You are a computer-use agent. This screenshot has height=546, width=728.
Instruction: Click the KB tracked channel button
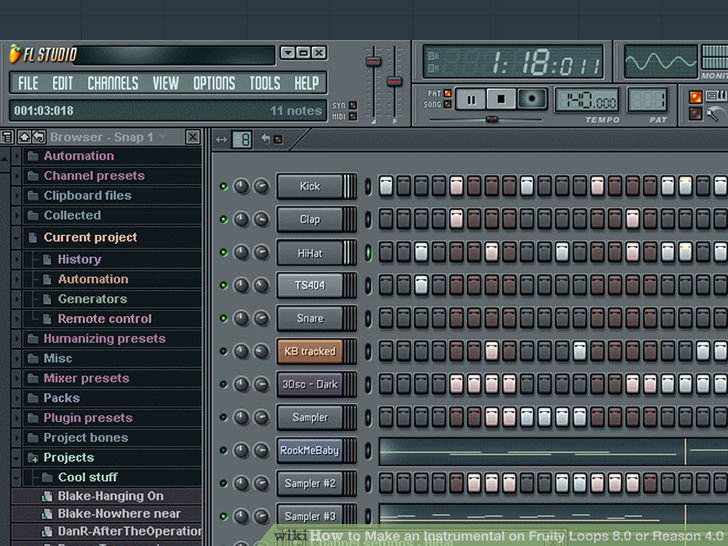pos(310,351)
